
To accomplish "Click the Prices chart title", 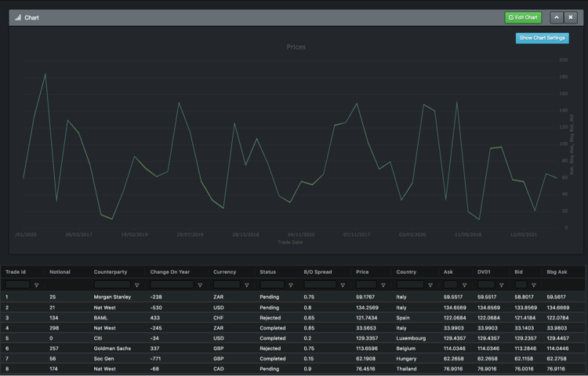I will pos(296,47).
